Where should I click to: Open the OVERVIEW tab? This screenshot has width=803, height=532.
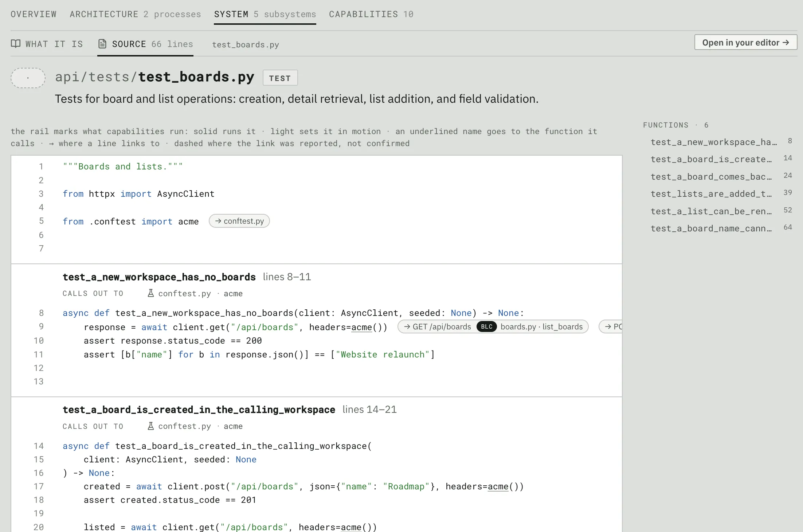[x=34, y=14]
